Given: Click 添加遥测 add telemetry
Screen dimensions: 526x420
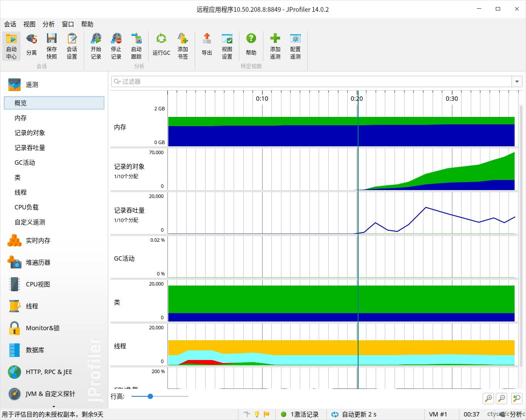Looking at the screenshot, I should 275,46.
